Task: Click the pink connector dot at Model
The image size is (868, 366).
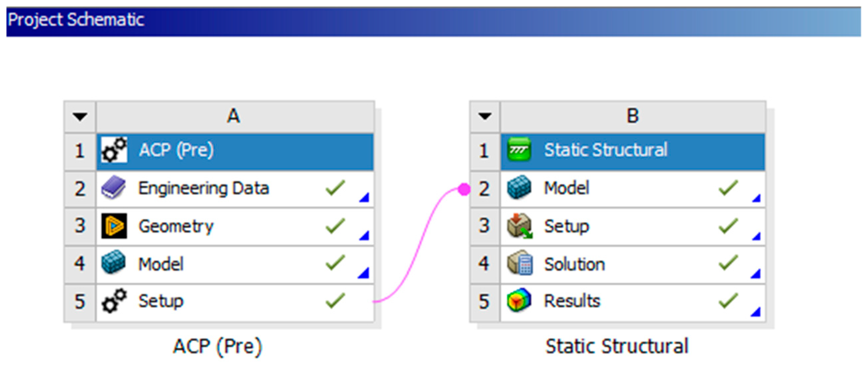Action: [464, 189]
